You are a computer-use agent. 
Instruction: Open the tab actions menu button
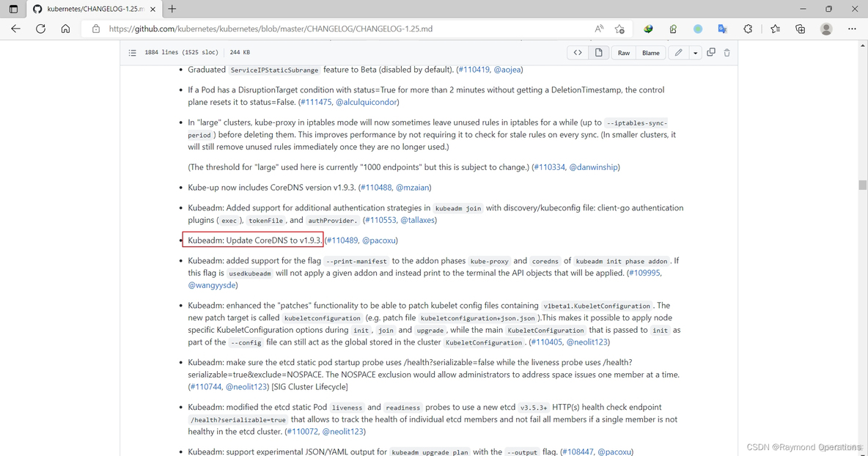(13, 9)
